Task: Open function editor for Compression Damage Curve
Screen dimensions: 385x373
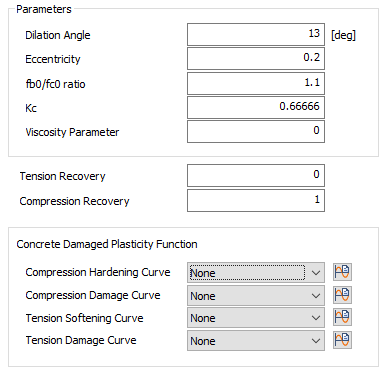Action: pos(342,295)
